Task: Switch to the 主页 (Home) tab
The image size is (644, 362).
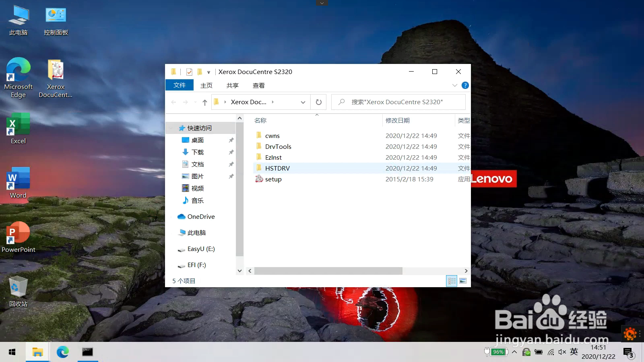Action: (206, 85)
